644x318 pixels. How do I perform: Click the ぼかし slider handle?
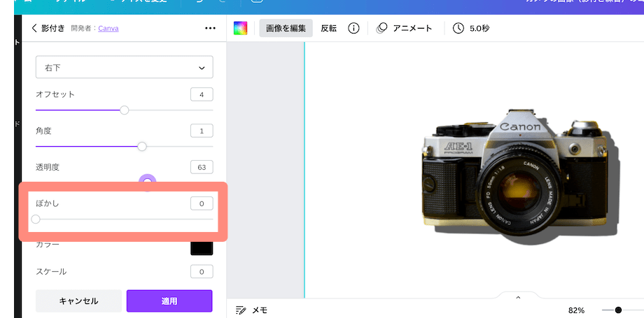36,219
